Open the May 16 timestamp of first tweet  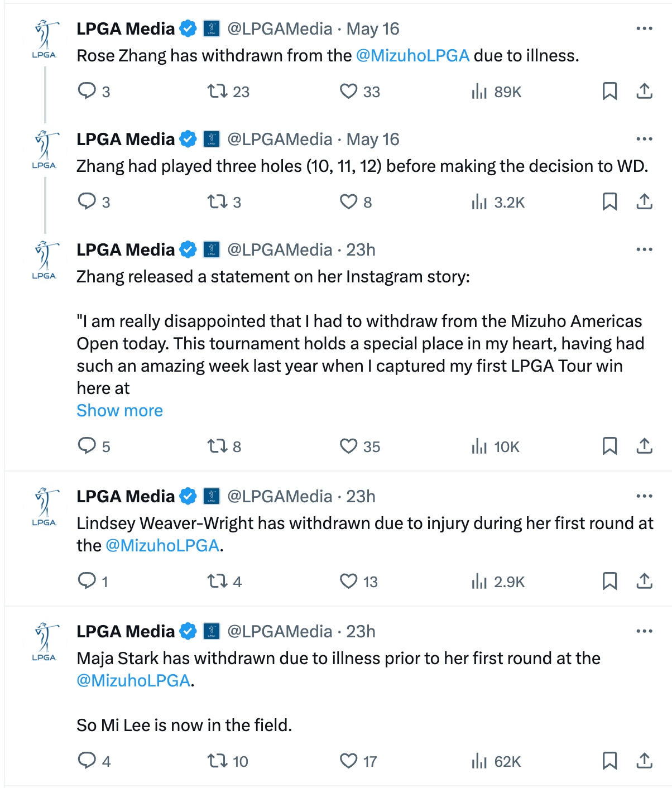(373, 29)
